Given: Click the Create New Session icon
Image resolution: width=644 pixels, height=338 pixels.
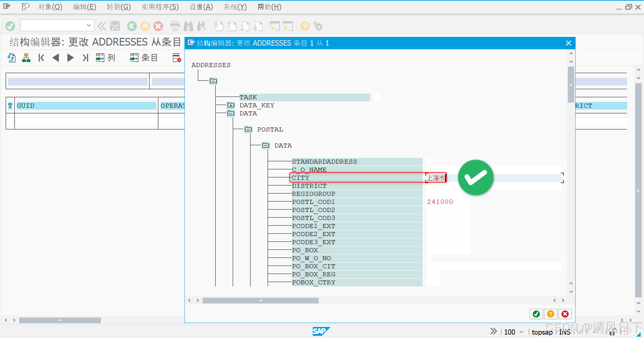Looking at the screenshot, I should point(275,26).
